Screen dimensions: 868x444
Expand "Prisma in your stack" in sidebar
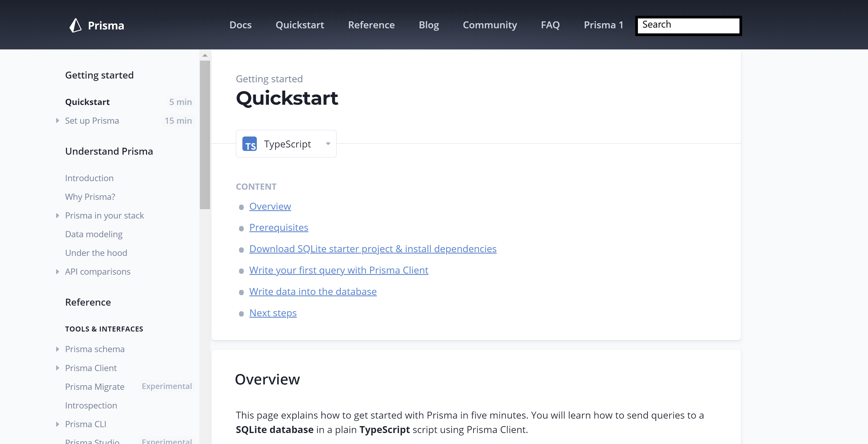[58, 216]
